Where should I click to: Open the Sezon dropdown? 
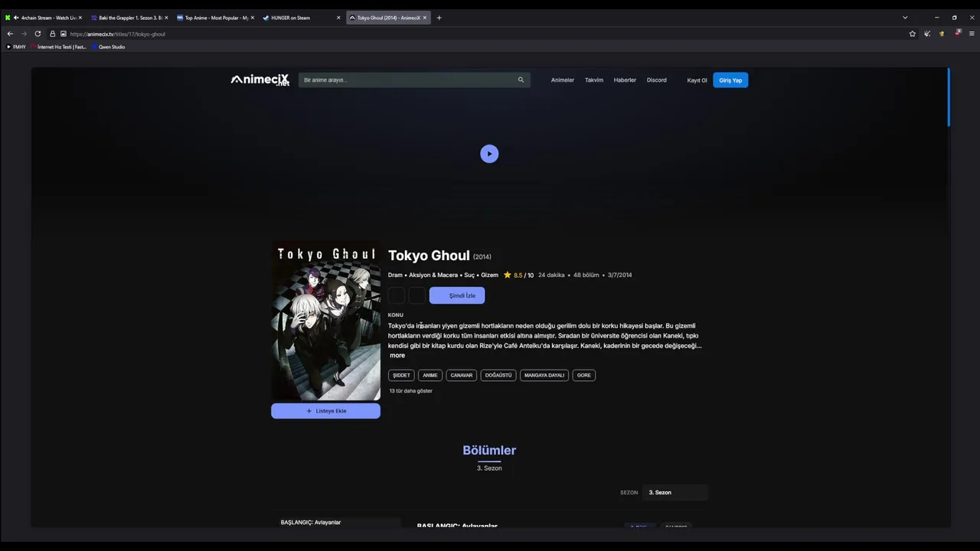coord(675,492)
